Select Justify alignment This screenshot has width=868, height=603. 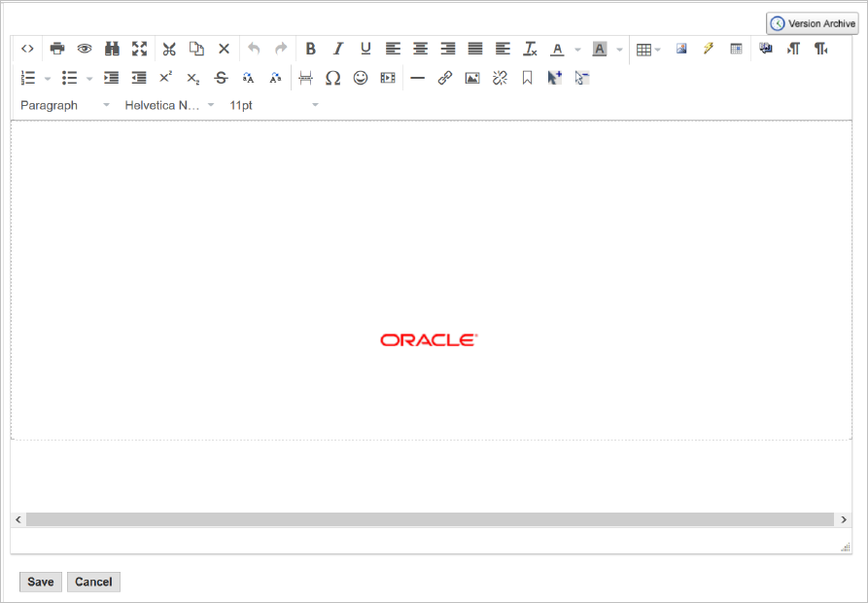click(x=475, y=49)
